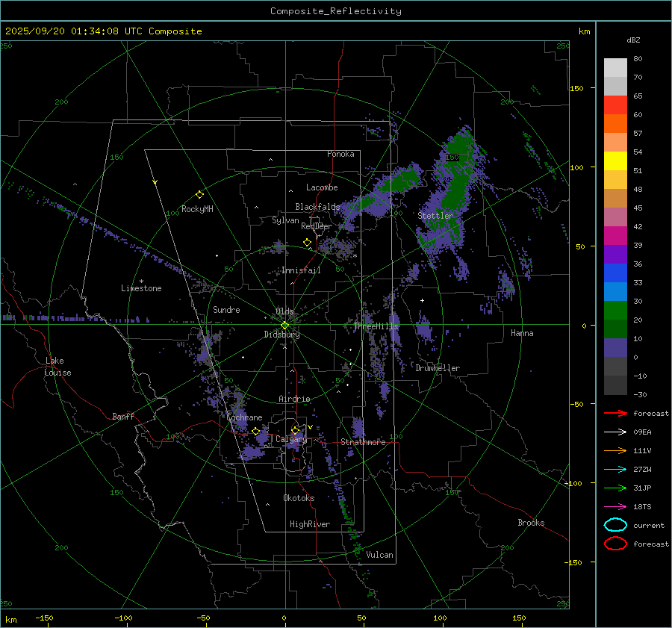Image resolution: width=672 pixels, height=628 pixels.
Task: Click the green radar center marker near Didsbury
Action: tap(284, 324)
